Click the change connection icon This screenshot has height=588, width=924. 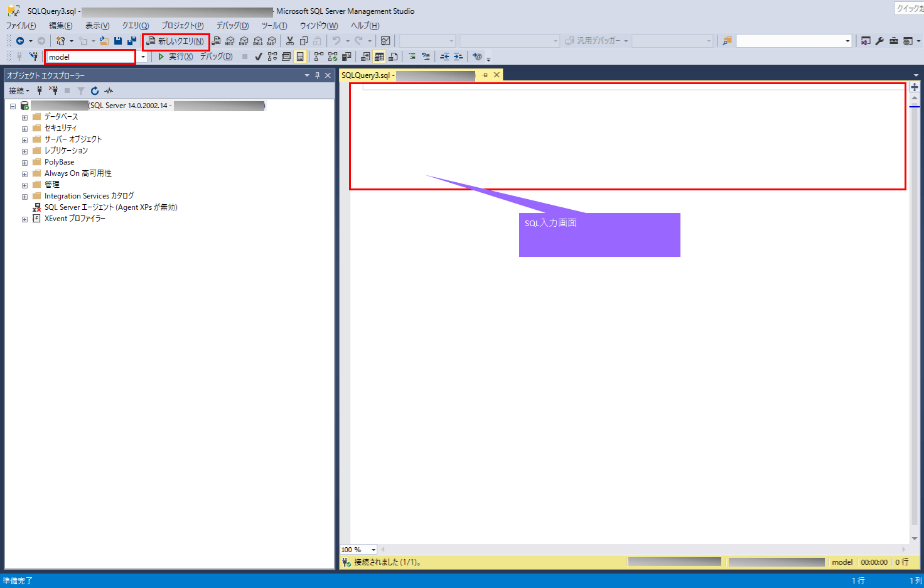tap(34, 57)
